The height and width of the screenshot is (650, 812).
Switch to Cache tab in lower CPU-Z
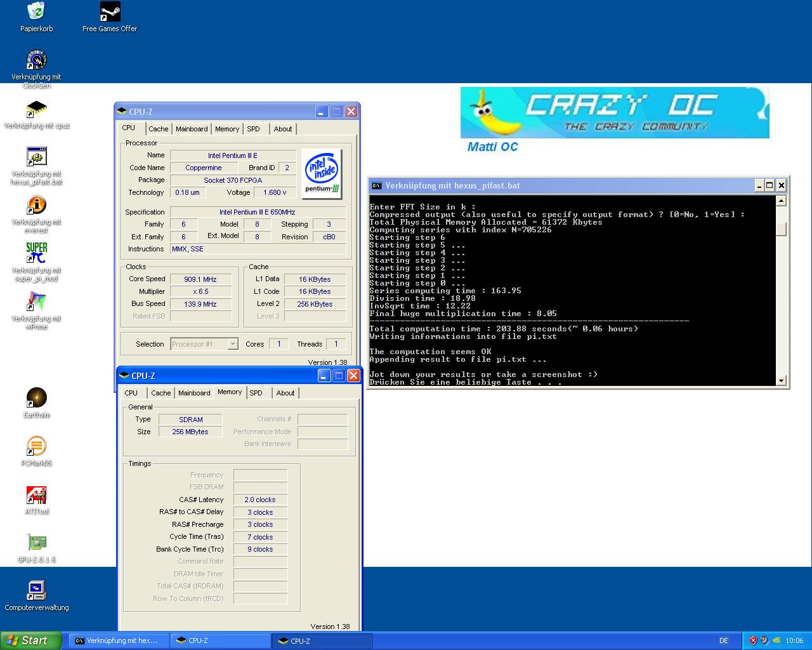click(x=161, y=393)
